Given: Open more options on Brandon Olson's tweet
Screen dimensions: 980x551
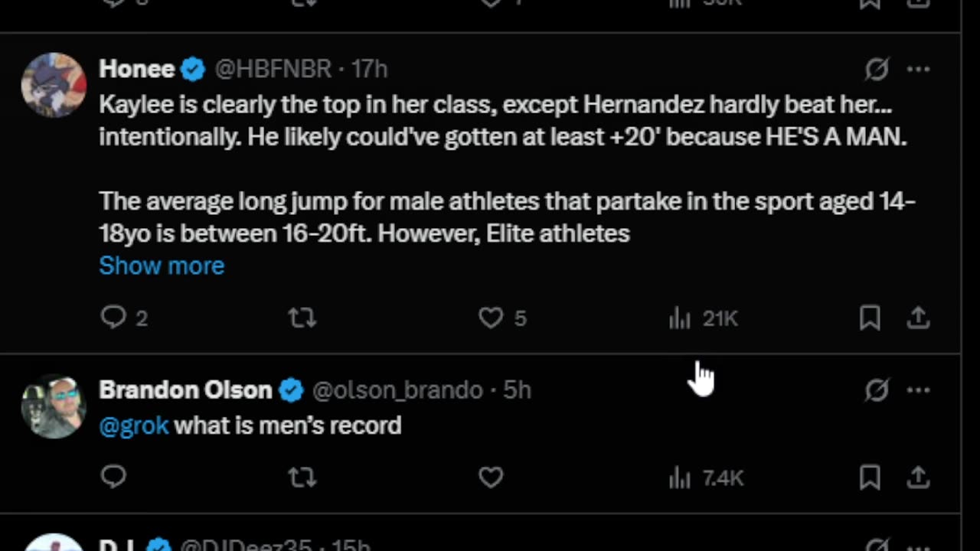Looking at the screenshot, I should (x=918, y=390).
